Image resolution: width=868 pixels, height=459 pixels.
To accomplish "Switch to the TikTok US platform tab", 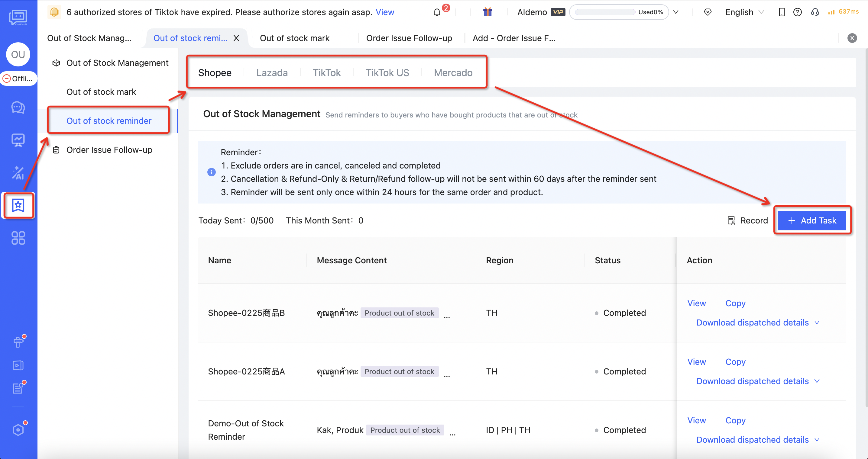I will coord(387,73).
